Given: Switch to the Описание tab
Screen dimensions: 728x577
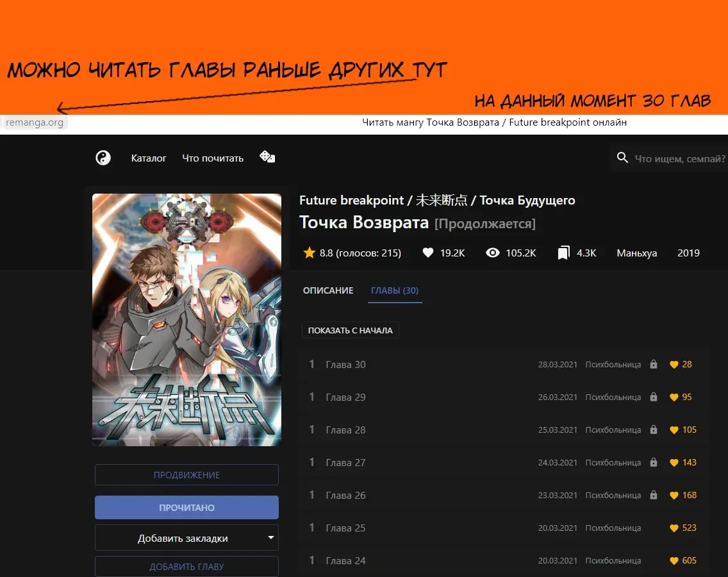Looking at the screenshot, I should tap(327, 290).
